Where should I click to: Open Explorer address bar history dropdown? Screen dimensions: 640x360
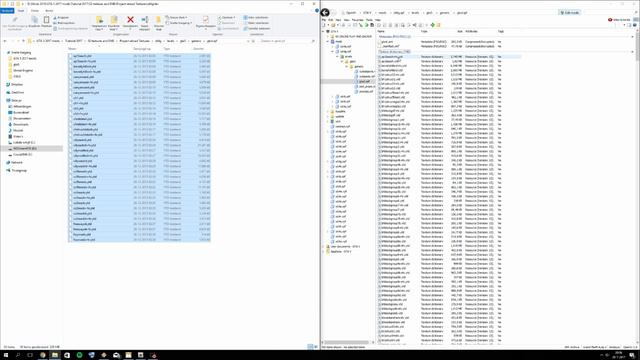point(248,41)
